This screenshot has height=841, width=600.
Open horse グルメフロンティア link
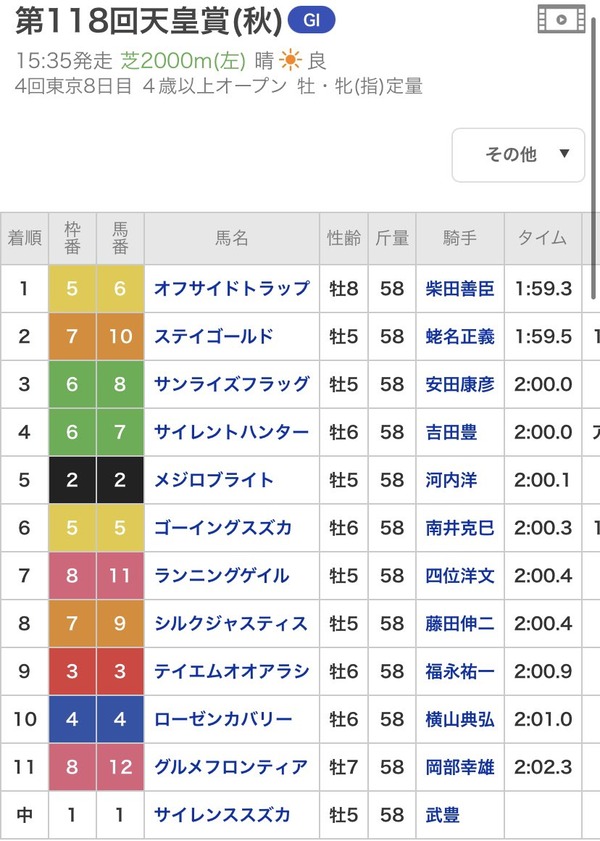(x=231, y=767)
